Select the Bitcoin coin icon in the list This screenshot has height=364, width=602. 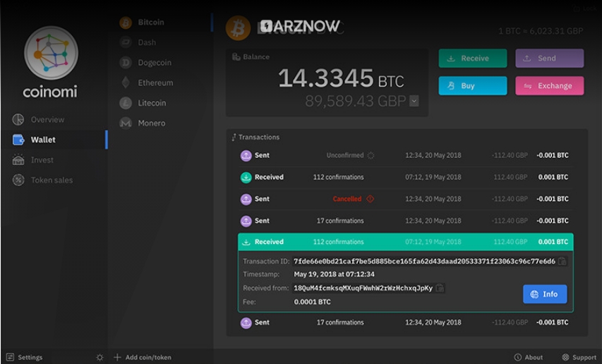126,23
